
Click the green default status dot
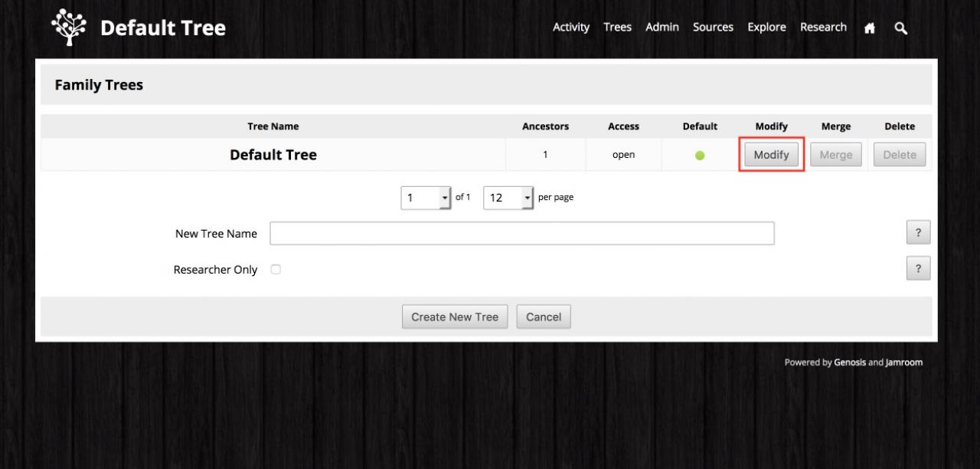click(x=700, y=156)
